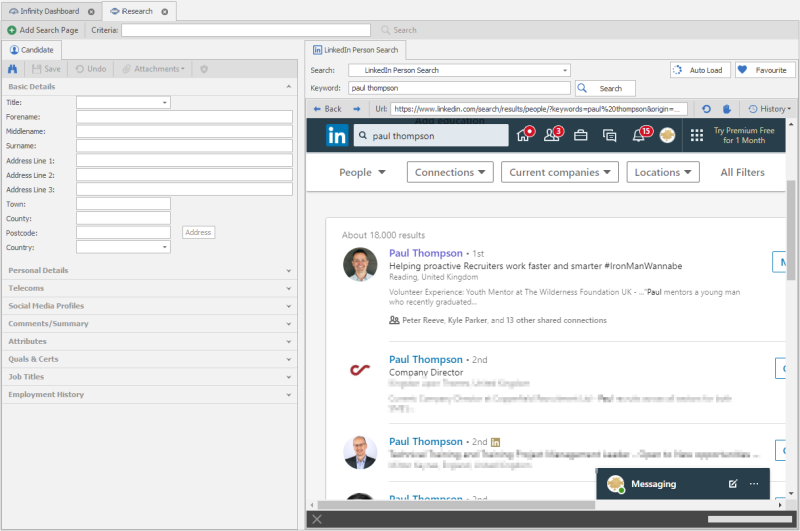
Task: Expand the Employment History section
Action: tap(150, 395)
